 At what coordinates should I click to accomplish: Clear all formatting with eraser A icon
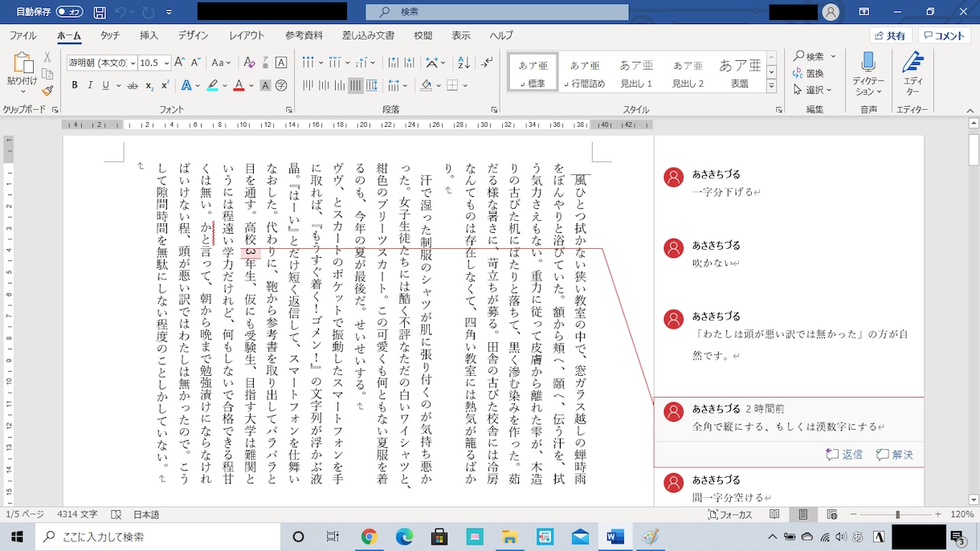click(x=248, y=63)
